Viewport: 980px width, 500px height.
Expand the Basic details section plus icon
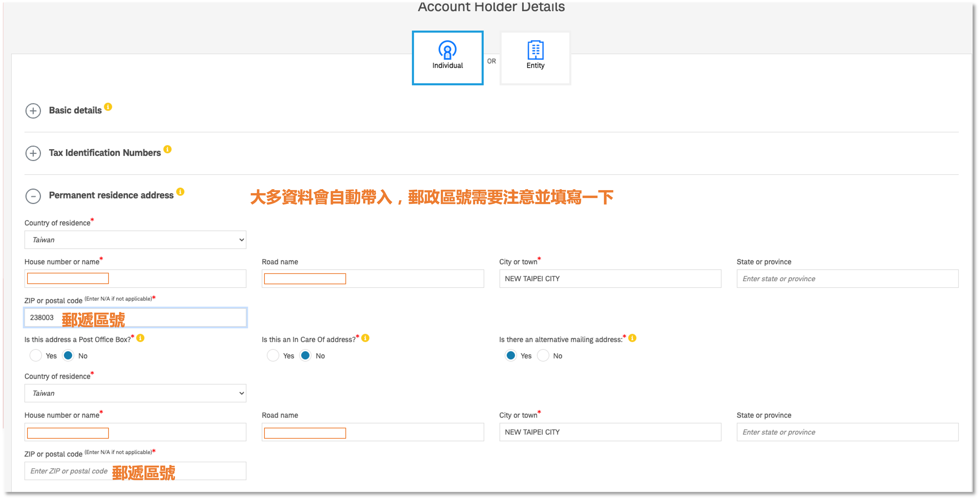tap(33, 111)
